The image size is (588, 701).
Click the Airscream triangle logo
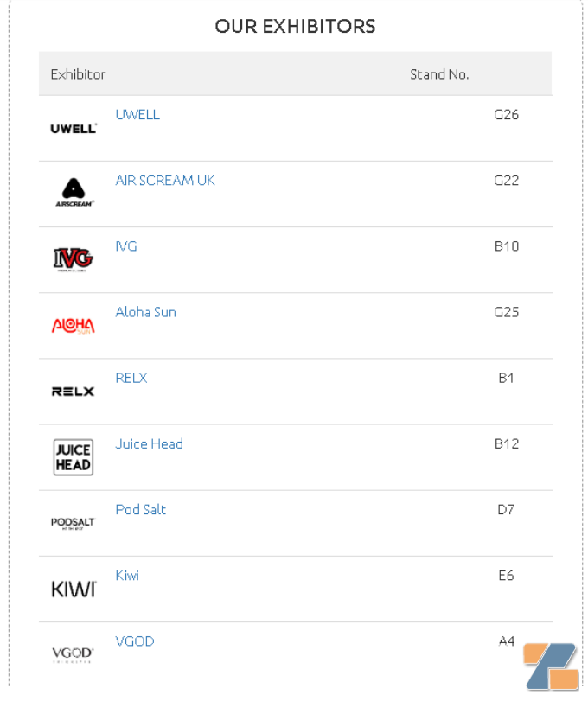pos(73,193)
